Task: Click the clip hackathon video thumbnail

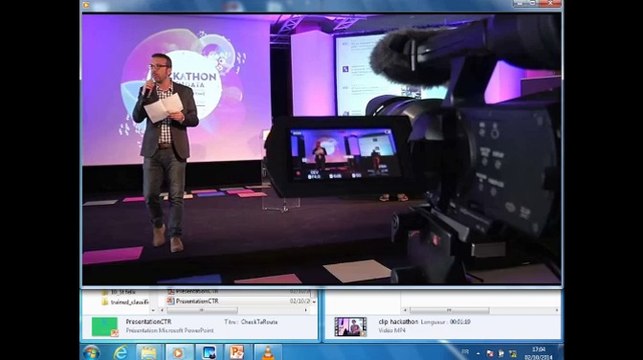Action: [x=350, y=326]
